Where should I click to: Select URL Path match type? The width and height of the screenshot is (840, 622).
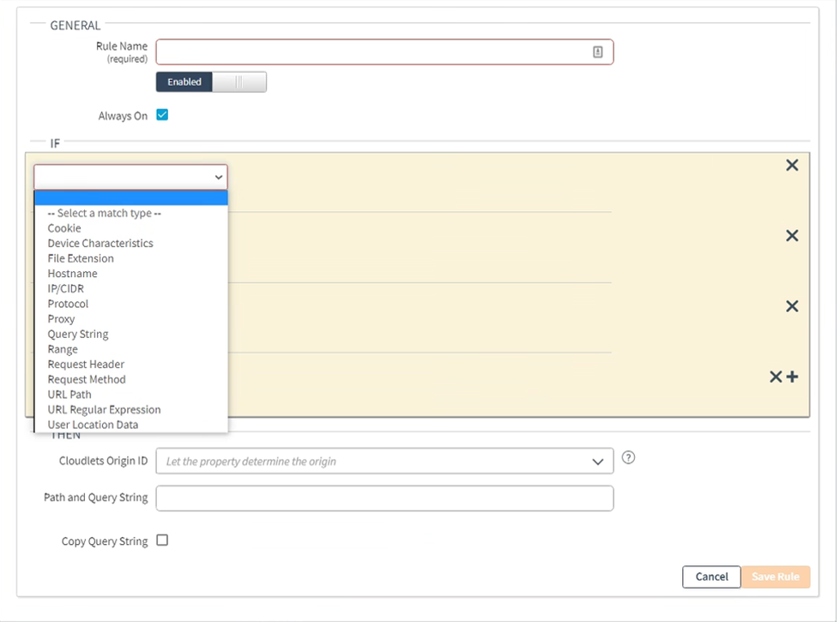point(131,395)
